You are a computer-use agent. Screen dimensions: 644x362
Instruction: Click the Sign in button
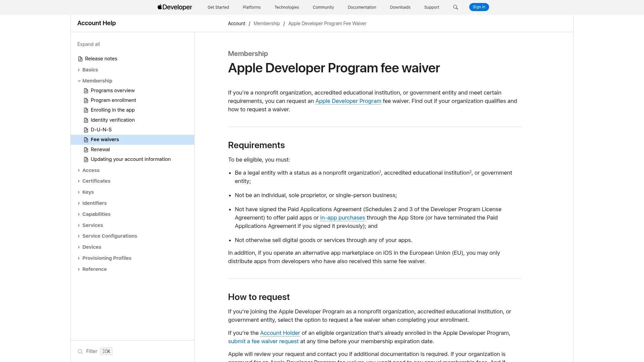[x=479, y=7]
